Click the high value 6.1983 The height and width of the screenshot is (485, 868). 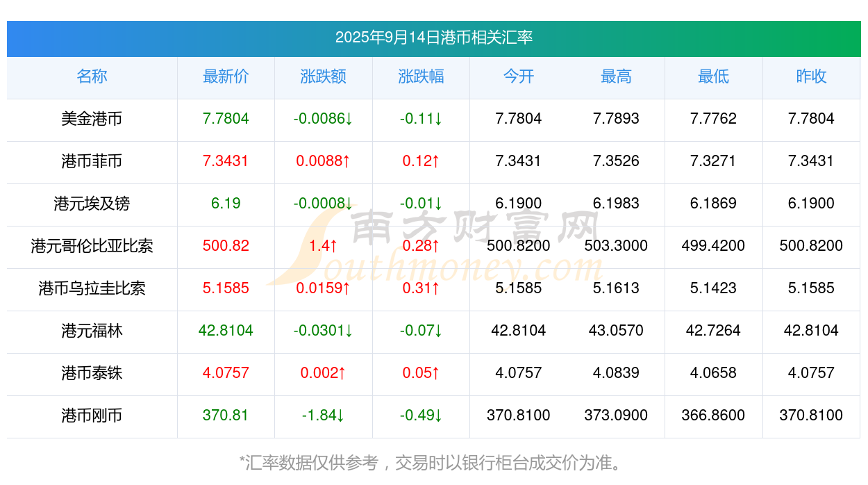tap(616, 204)
